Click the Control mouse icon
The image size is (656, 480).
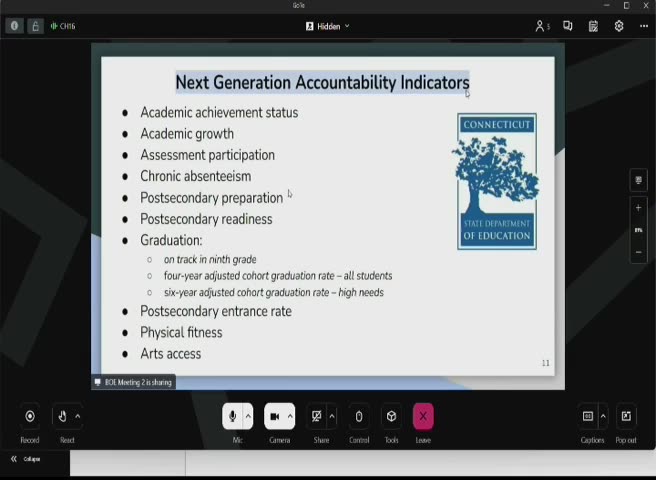point(359,416)
